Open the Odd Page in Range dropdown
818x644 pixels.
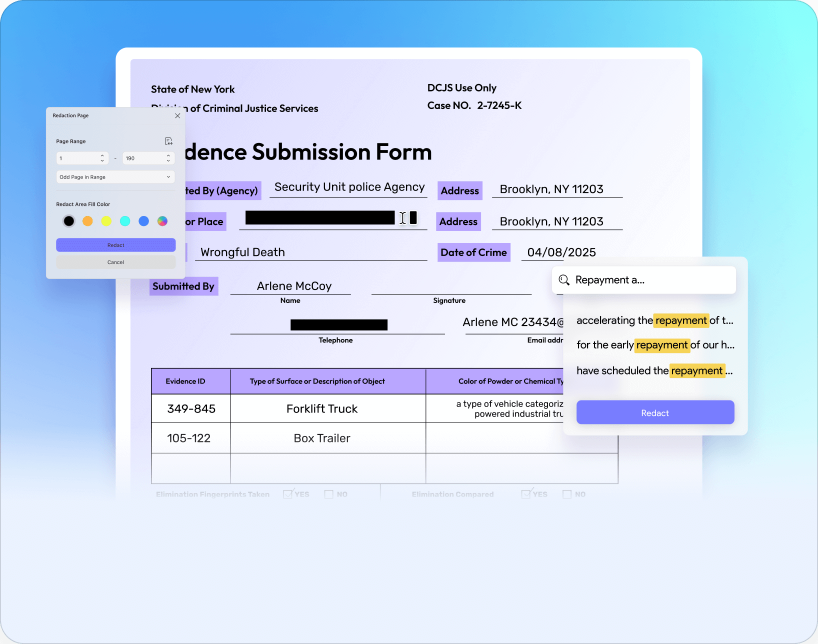(115, 177)
